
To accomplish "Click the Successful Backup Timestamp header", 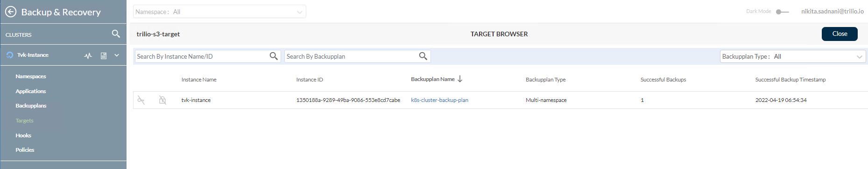I will click(790, 80).
